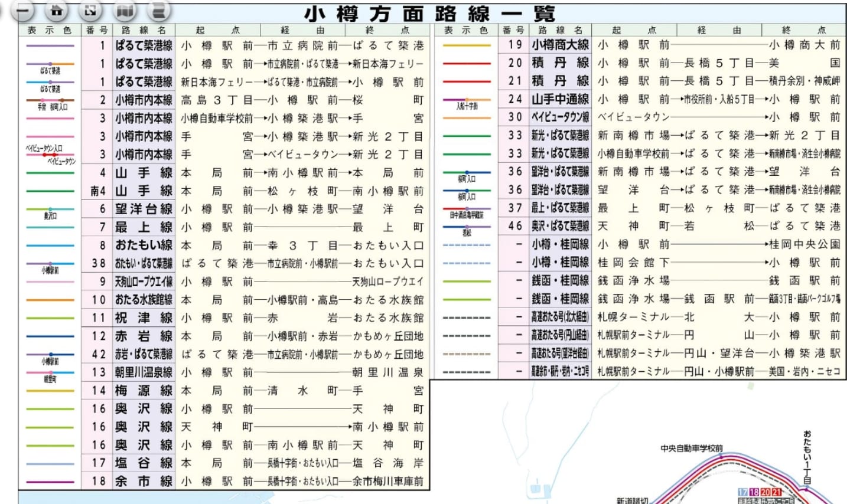The height and width of the screenshot is (504, 847).
Task: Select route name '奥沢・ぱるて築港線' for number 46
Action: 560,226
